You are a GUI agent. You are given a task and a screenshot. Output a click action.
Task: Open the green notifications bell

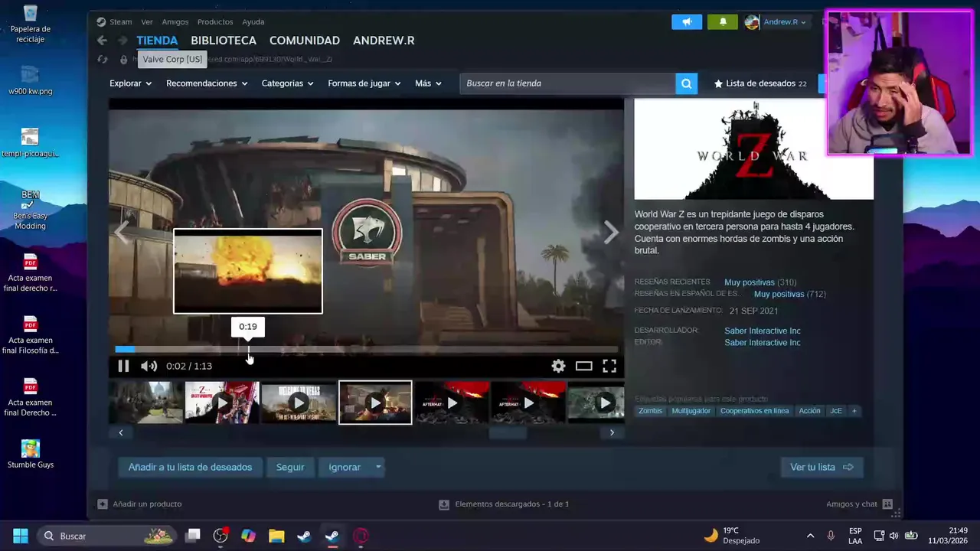pyautogui.click(x=723, y=22)
